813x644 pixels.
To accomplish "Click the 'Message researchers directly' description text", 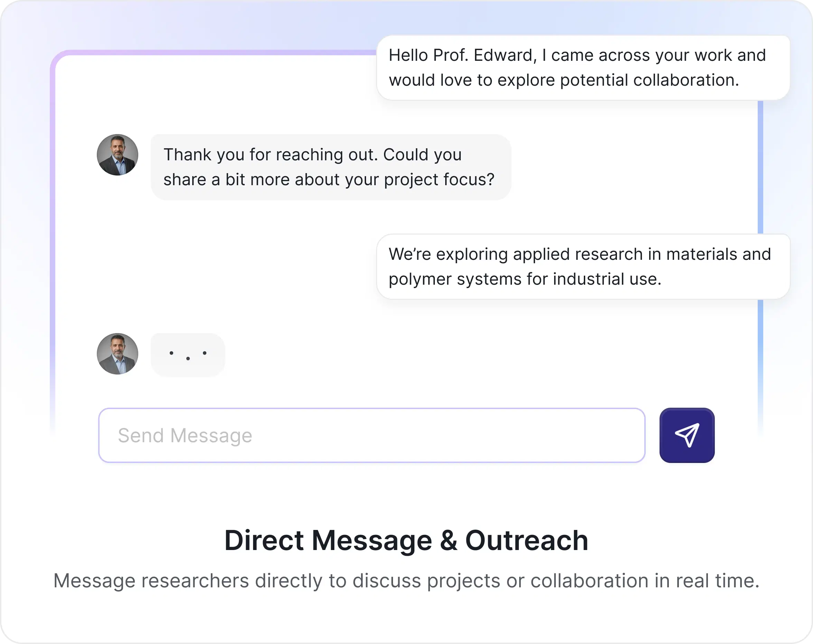I will click(406, 581).
